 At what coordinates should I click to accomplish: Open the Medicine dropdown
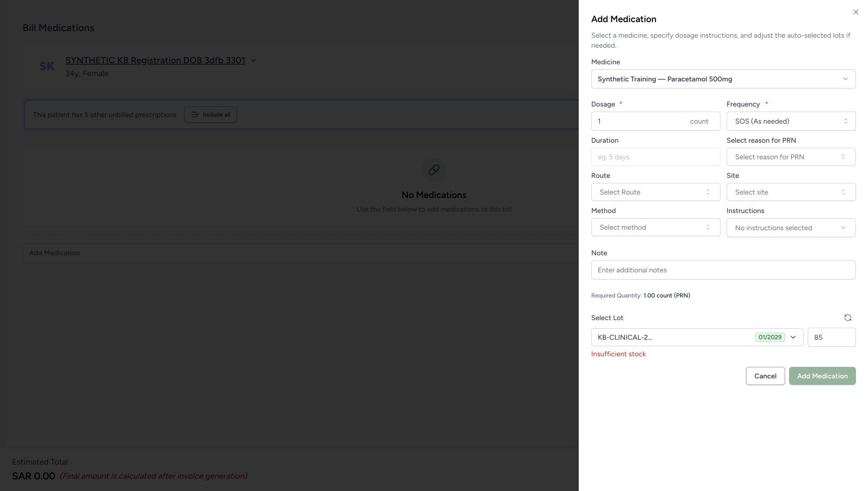click(723, 79)
